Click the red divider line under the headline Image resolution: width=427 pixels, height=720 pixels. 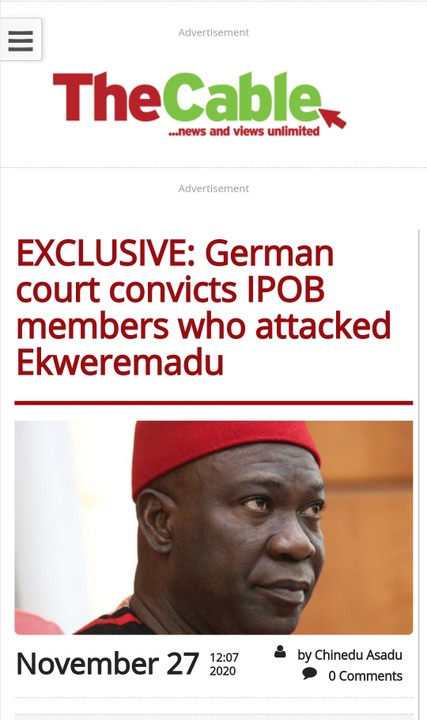pyautogui.click(x=214, y=403)
